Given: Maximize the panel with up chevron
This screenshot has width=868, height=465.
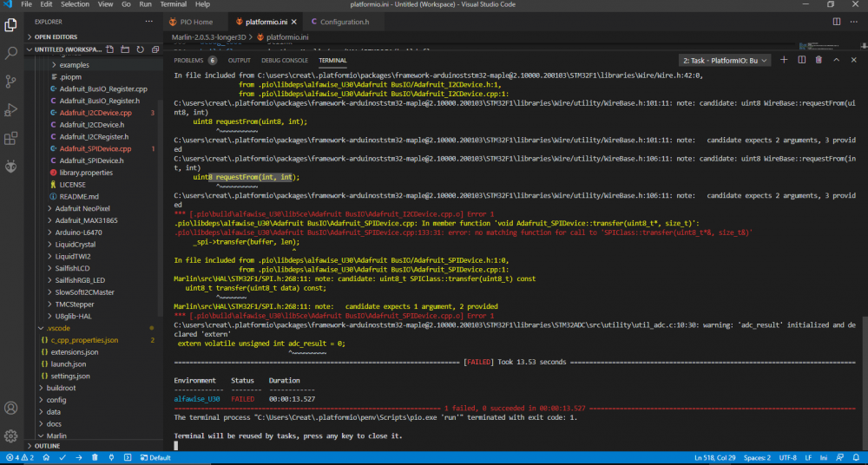Looking at the screenshot, I should click(837, 60).
